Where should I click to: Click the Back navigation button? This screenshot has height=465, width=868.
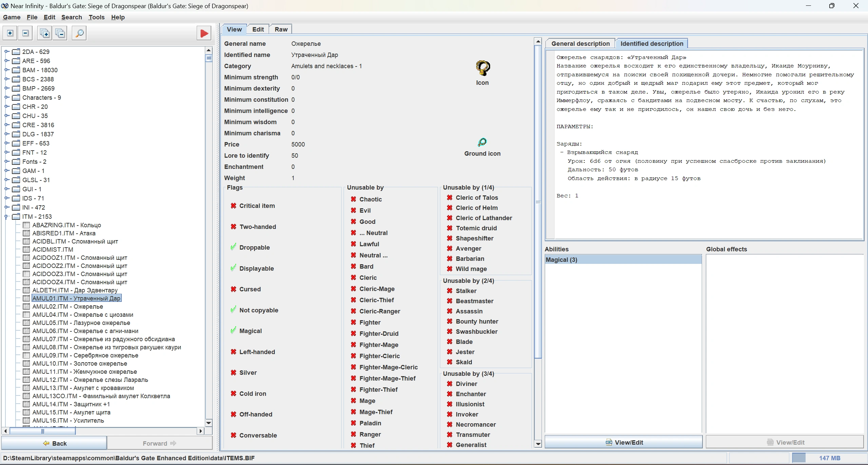pos(54,443)
